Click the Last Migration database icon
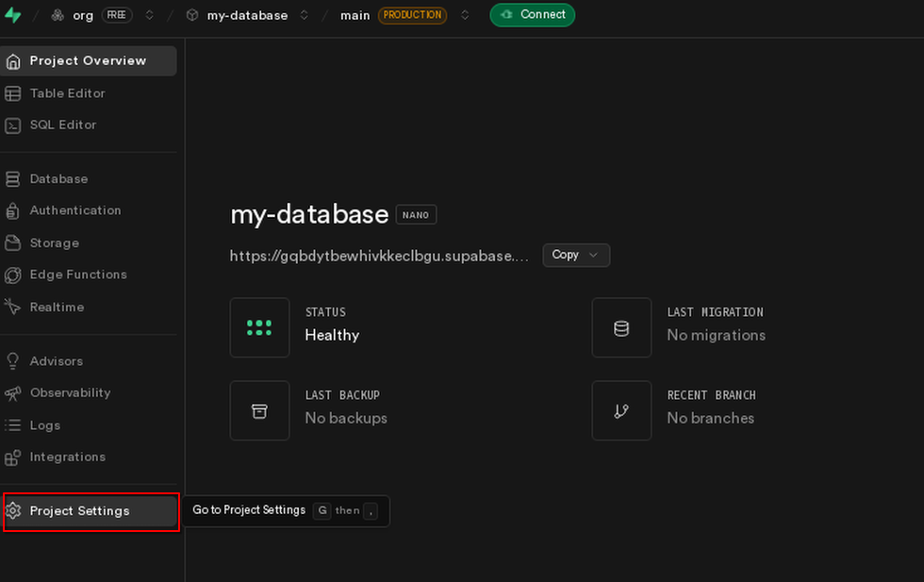Image resolution: width=924 pixels, height=582 pixels. [621, 328]
